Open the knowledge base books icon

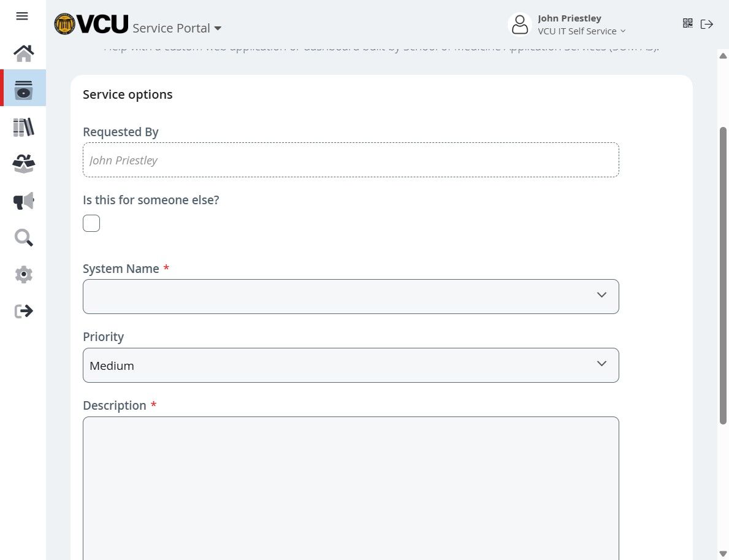coord(23,127)
